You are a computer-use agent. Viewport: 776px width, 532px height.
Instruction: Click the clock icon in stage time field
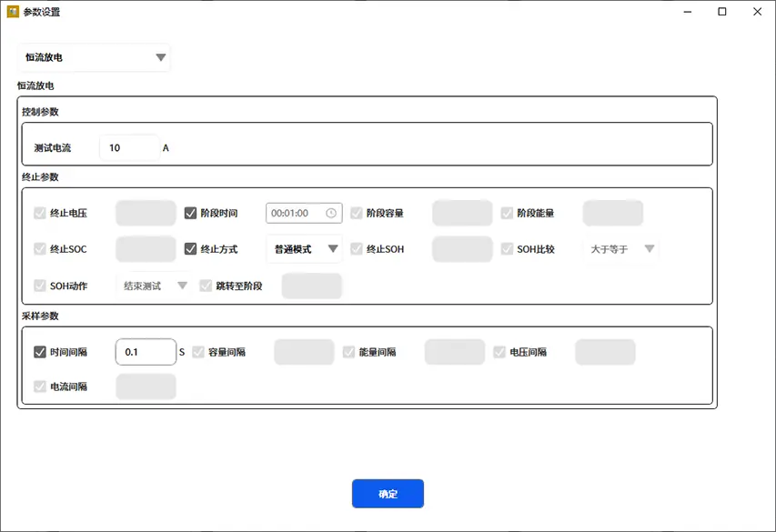pos(331,214)
